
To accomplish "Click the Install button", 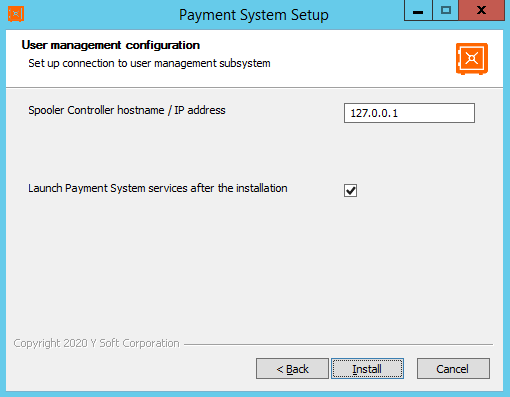I will (367, 369).
